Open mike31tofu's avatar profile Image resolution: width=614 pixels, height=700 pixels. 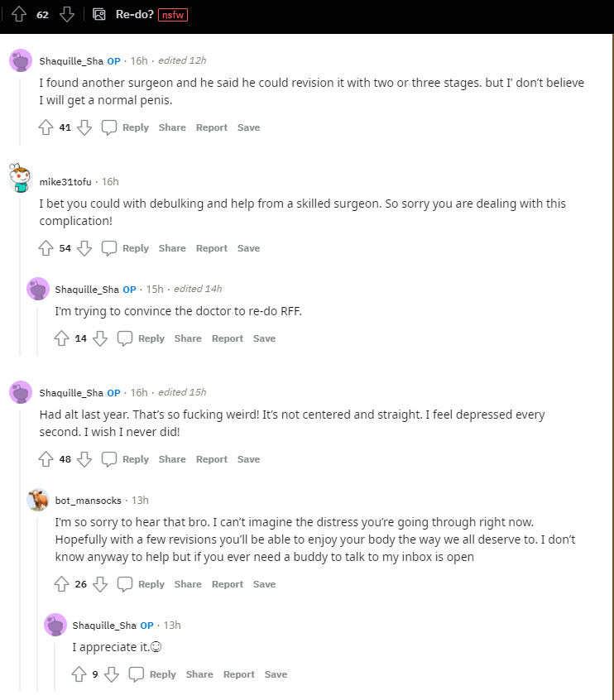[21, 179]
